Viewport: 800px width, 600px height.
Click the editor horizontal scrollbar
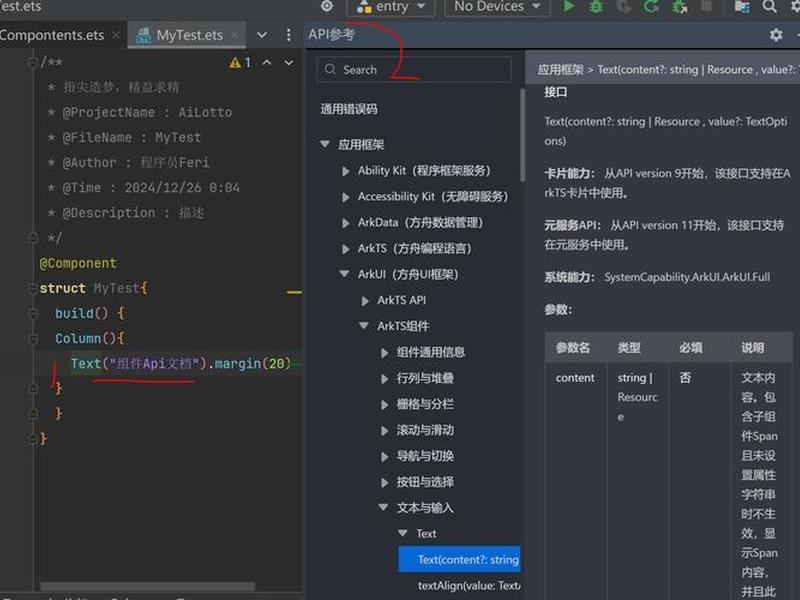147,586
